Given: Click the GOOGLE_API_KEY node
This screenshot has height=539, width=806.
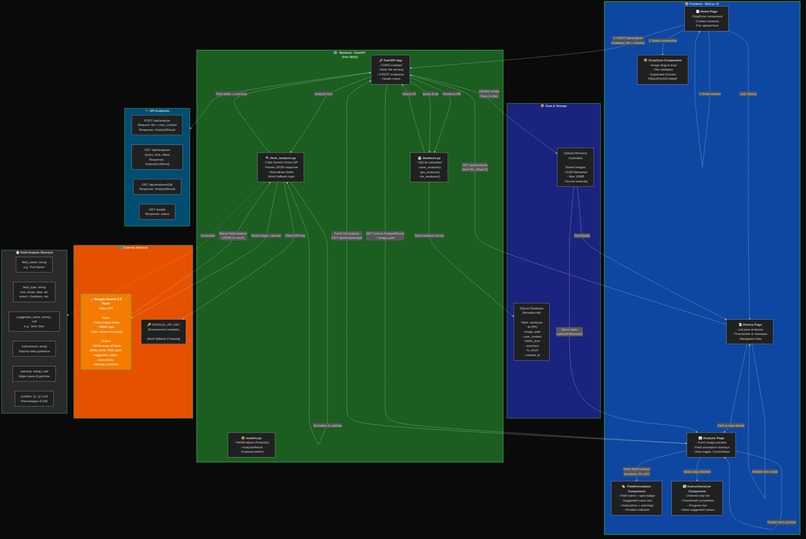Looking at the screenshot, I should (163, 332).
